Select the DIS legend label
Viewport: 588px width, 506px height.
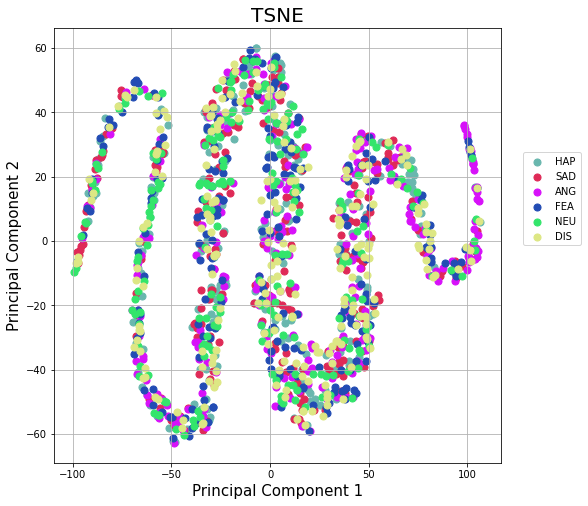point(563,236)
